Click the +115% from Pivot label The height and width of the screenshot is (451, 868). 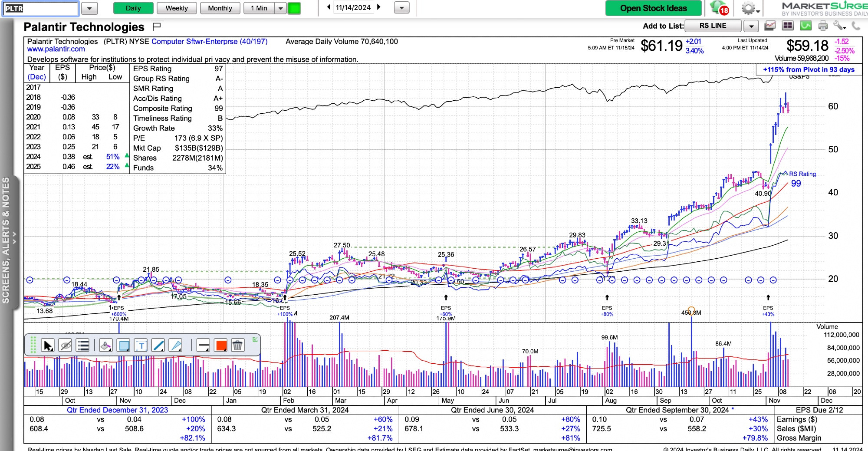click(x=809, y=69)
